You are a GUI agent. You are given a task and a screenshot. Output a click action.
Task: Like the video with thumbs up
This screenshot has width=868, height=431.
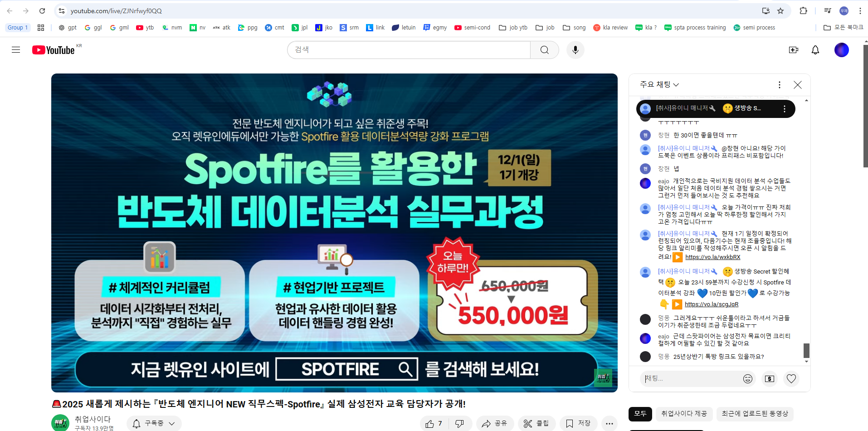pos(434,423)
